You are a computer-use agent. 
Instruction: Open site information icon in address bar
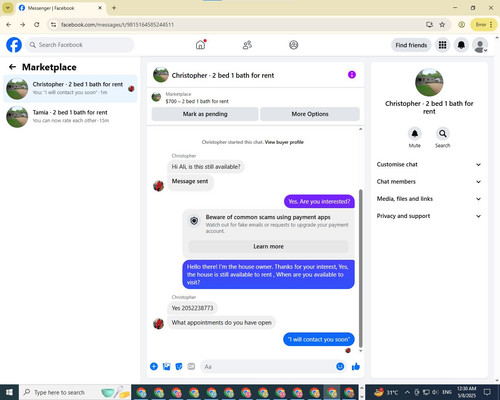[53, 25]
